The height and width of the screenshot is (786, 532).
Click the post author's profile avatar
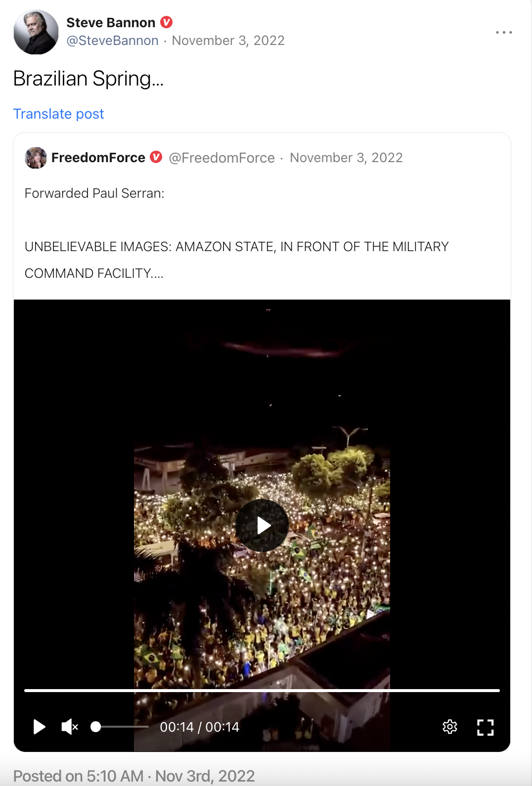36,32
